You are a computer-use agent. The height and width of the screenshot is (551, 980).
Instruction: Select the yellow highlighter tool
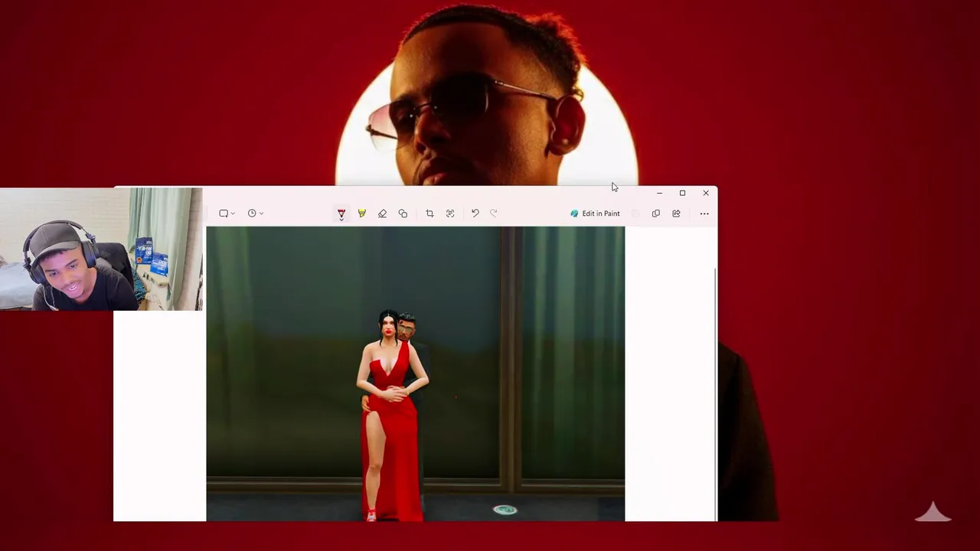pos(361,214)
